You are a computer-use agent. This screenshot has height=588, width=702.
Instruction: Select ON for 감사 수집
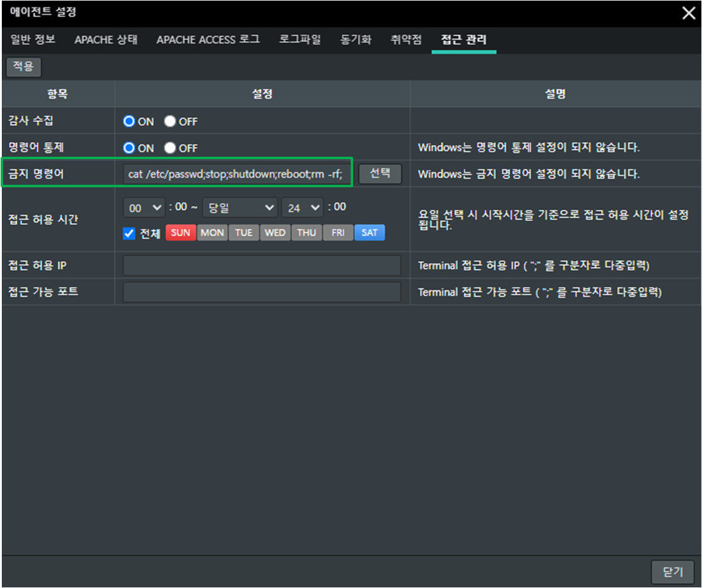tap(129, 121)
